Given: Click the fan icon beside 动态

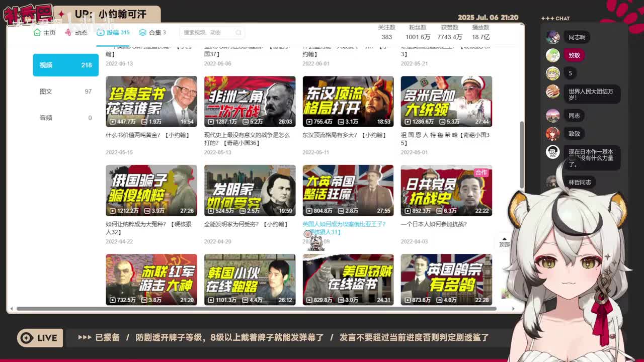Looking at the screenshot, I should tap(68, 33).
